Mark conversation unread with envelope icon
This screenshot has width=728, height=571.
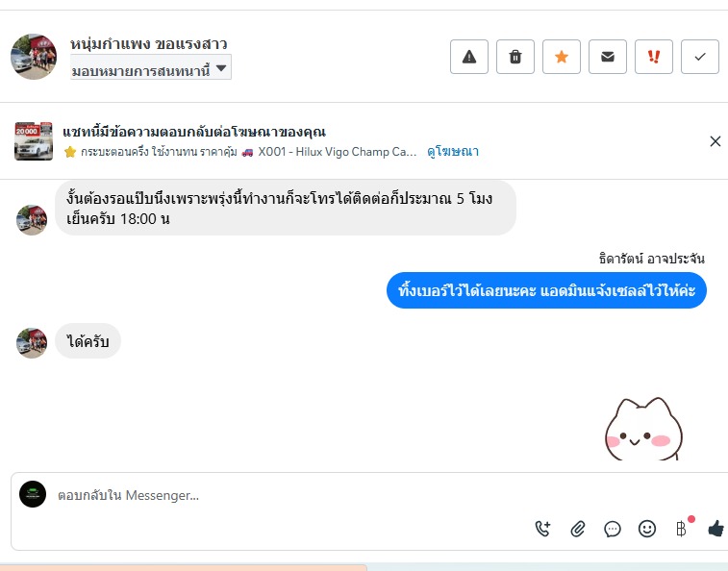pyautogui.click(x=608, y=58)
